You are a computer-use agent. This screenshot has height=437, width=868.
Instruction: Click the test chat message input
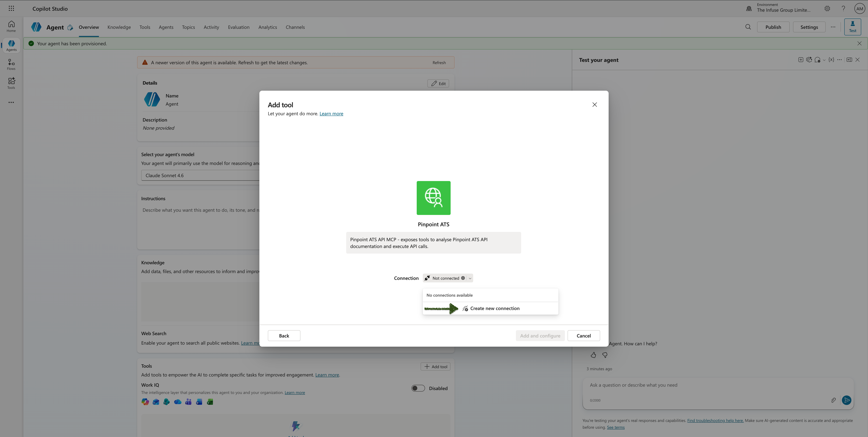click(718, 385)
